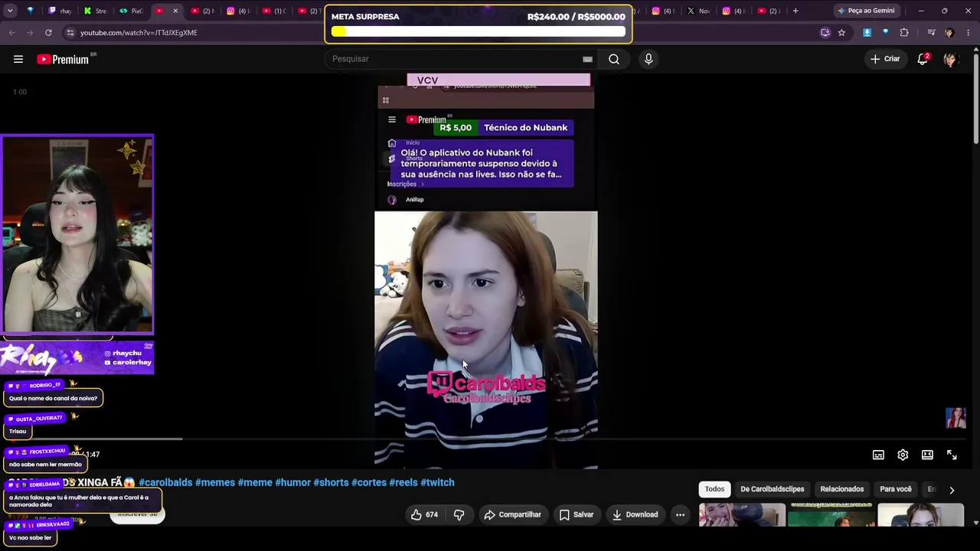Open the more actions ellipsis menu
Viewport: 980px width, 551px height.
[x=680, y=515]
